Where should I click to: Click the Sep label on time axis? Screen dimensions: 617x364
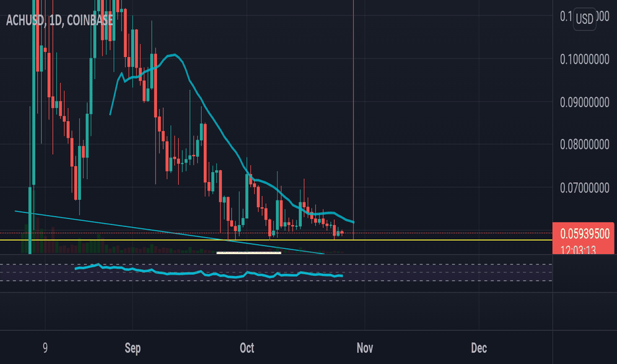click(132, 348)
